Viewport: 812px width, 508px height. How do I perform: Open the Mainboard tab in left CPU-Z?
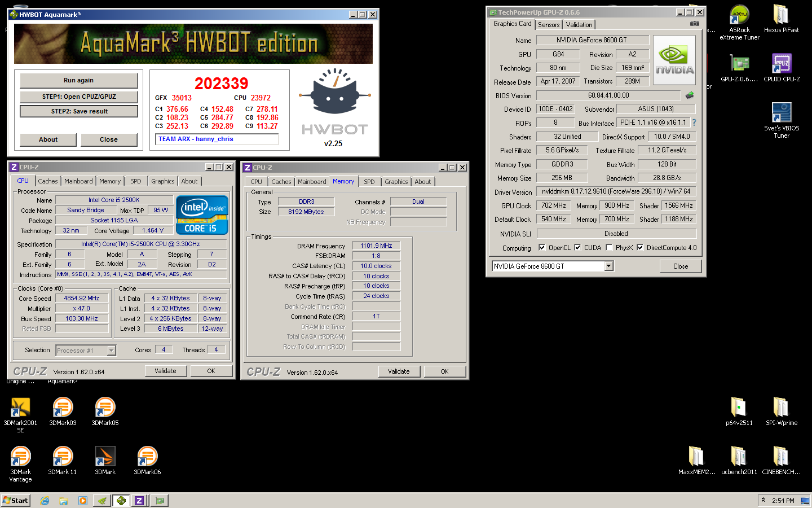78,181
